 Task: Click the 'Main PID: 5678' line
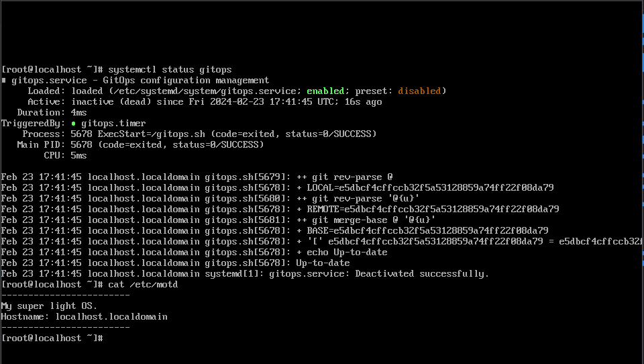click(54, 145)
